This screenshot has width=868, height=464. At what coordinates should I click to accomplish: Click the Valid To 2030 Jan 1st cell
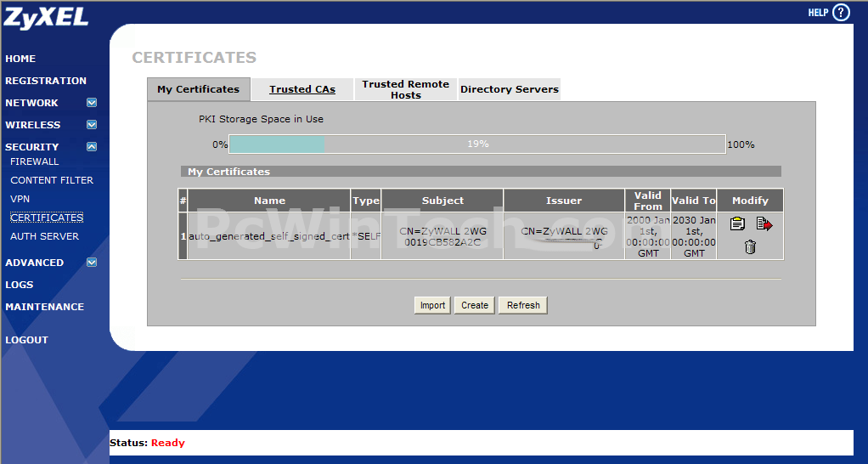694,236
